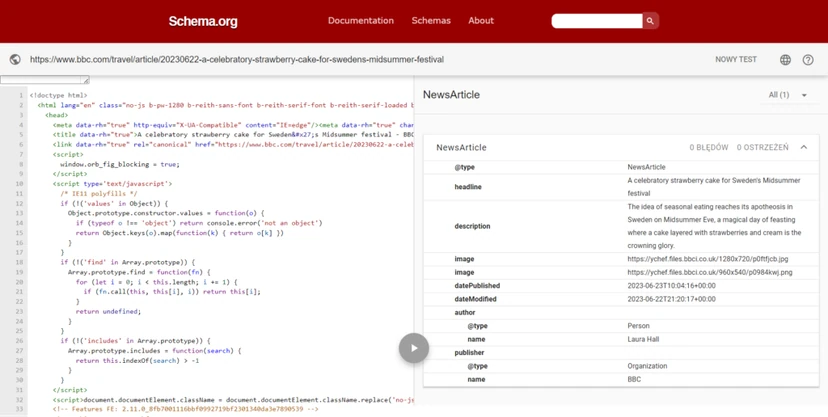This screenshot has height=417, width=828.
Task: Click code line 1 doctype html
Action: tap(58, 96)
